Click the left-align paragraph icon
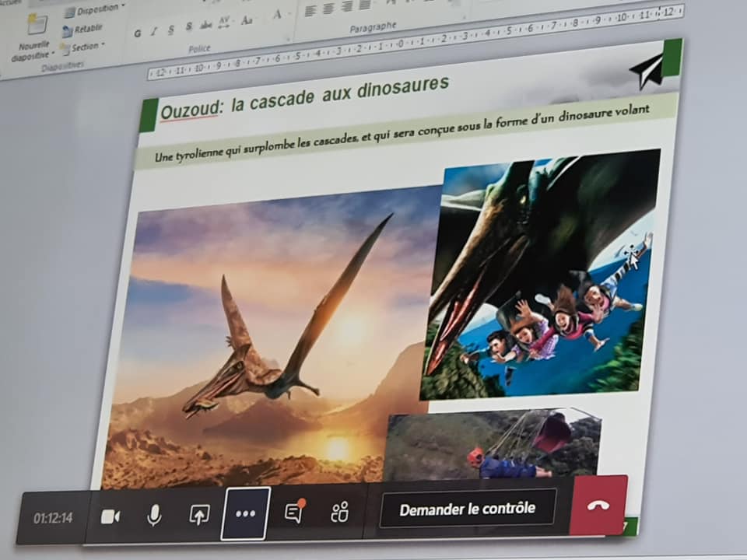Viewport: 747px width, 560px height. click(x=310, y=12)
